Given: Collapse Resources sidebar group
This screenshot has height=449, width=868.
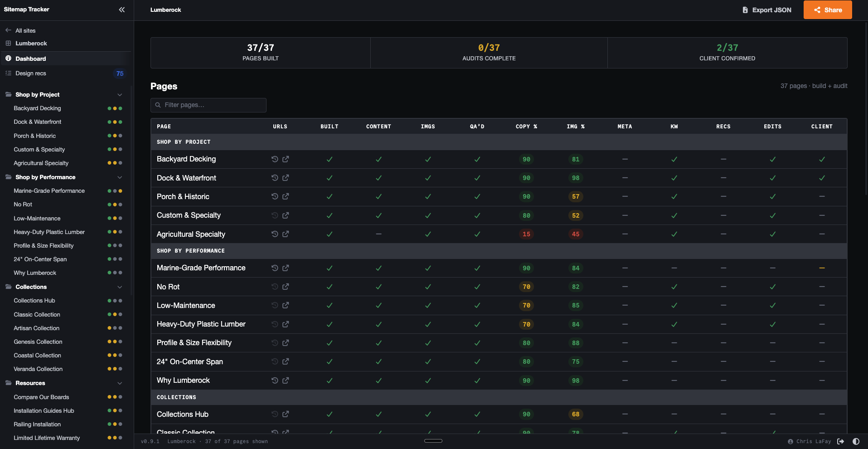Looking at the screenshot, I should coord(120,383).
